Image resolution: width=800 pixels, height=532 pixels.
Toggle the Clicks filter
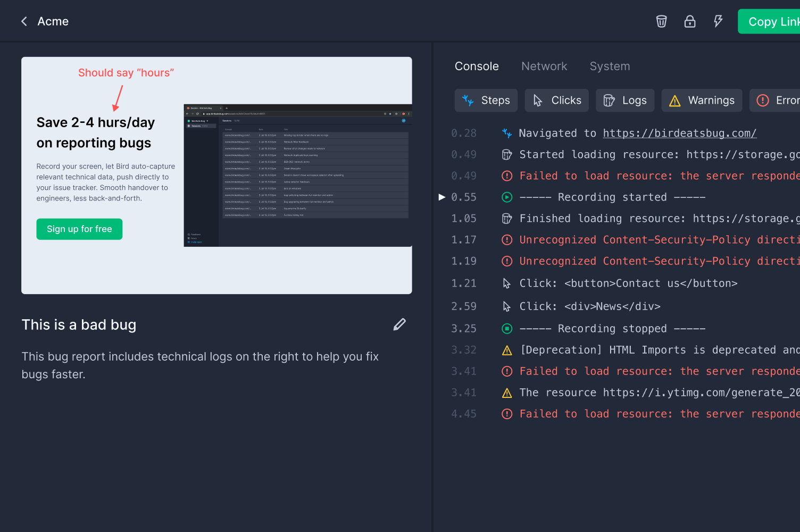[556, 101]
